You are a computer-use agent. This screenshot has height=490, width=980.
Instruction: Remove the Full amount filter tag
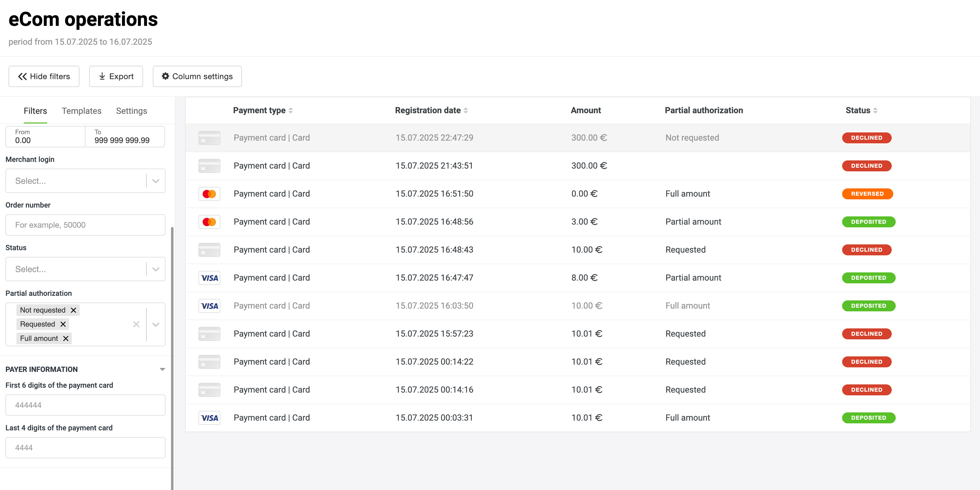coord(66,338)
